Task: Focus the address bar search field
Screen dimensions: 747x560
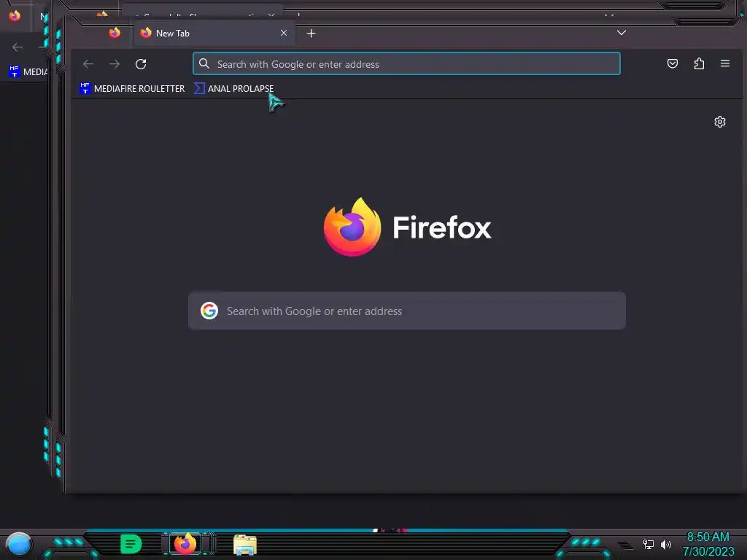Action: coord(406,63)
